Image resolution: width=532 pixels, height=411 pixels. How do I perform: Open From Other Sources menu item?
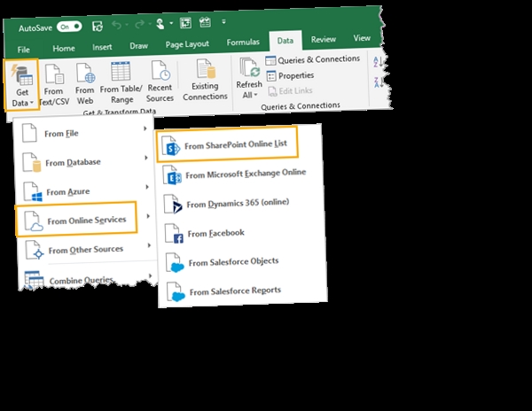click(86, 250)
